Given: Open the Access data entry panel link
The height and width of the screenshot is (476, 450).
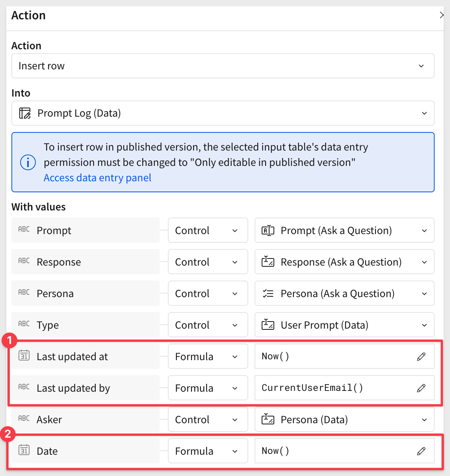Looking at the screenshot, I should 97,178.
